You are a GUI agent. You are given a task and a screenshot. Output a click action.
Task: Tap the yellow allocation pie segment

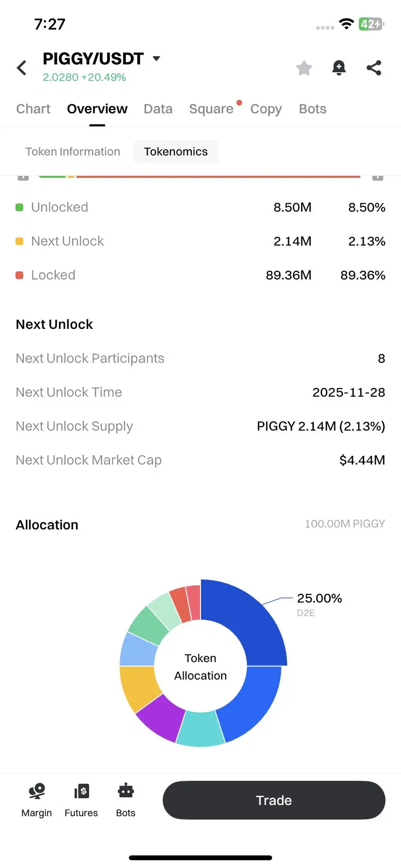pyautogui.click(x=138, y=685)
